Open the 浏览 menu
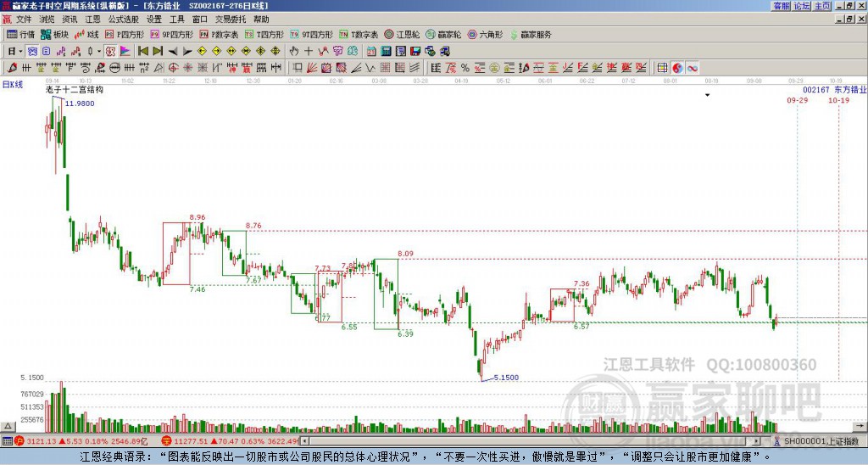The image size is (868, 465). click(x=47, y=20)
